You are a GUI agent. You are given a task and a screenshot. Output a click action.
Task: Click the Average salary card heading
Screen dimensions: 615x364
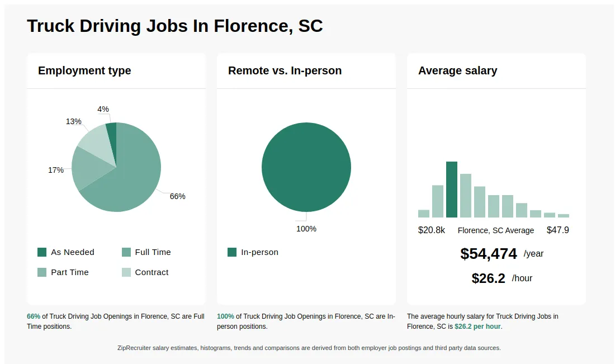[457, 71]
